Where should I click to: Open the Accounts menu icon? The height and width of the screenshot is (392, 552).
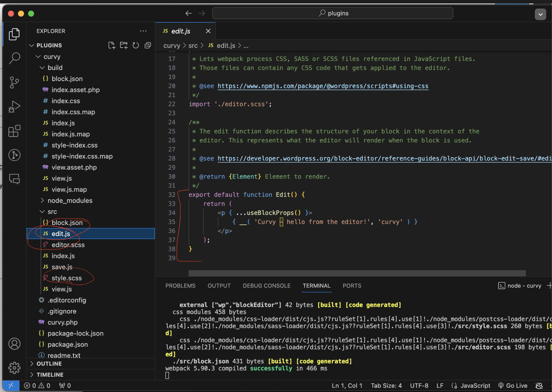click(14, 344)
